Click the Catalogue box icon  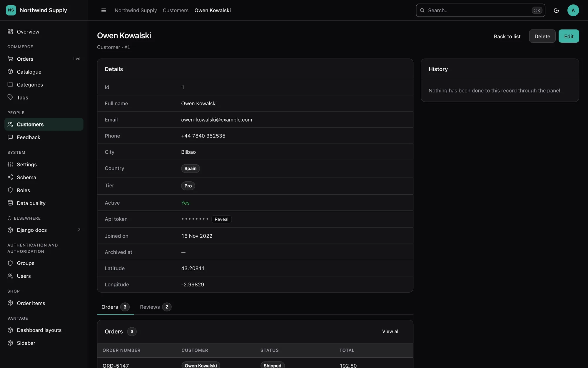pyautogui.click(x=10, y=72)
